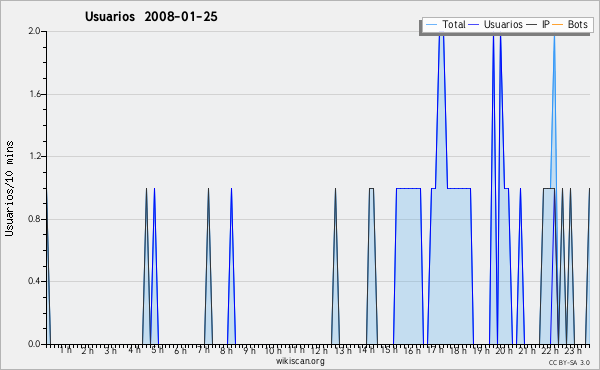Click the '9 h' x-axis label
Image resolution: width=600 pixels, height=370 pixels.
(249, 350)
